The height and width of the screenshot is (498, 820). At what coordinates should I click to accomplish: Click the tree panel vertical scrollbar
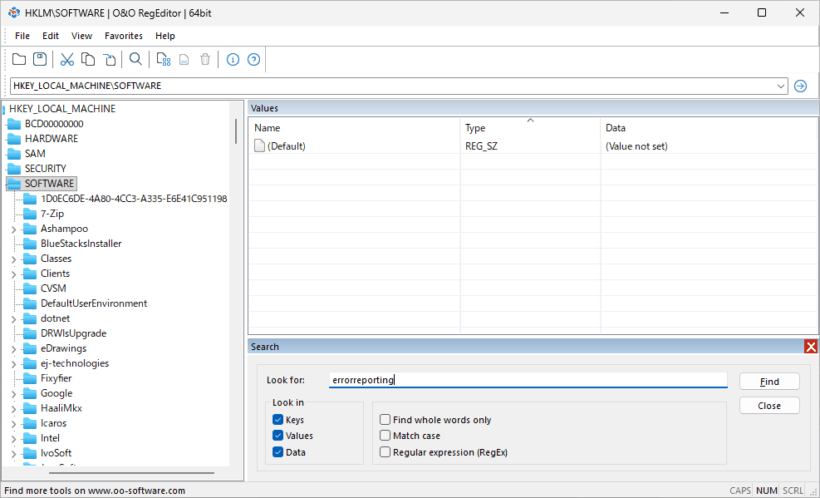point(236,131)
